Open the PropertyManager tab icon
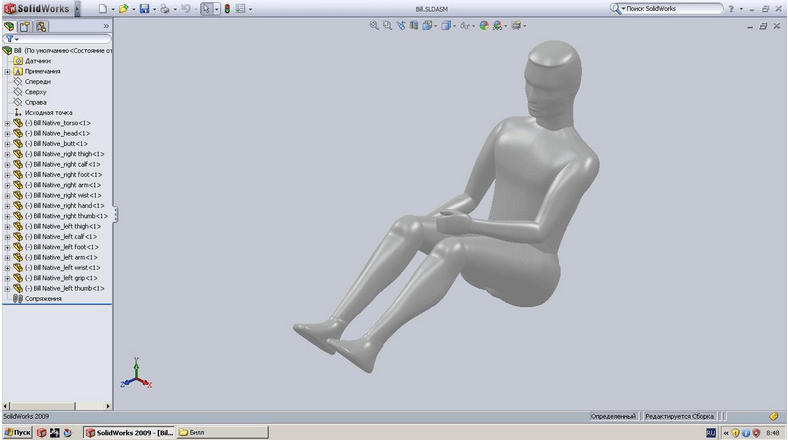This screenshot has height=440, width=788. pyautogui.click(x=25, y=26)
